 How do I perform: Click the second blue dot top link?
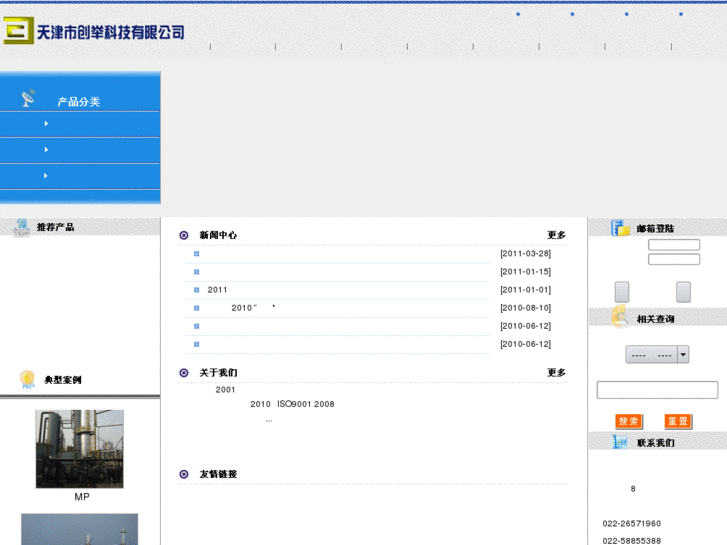point(572,14)
